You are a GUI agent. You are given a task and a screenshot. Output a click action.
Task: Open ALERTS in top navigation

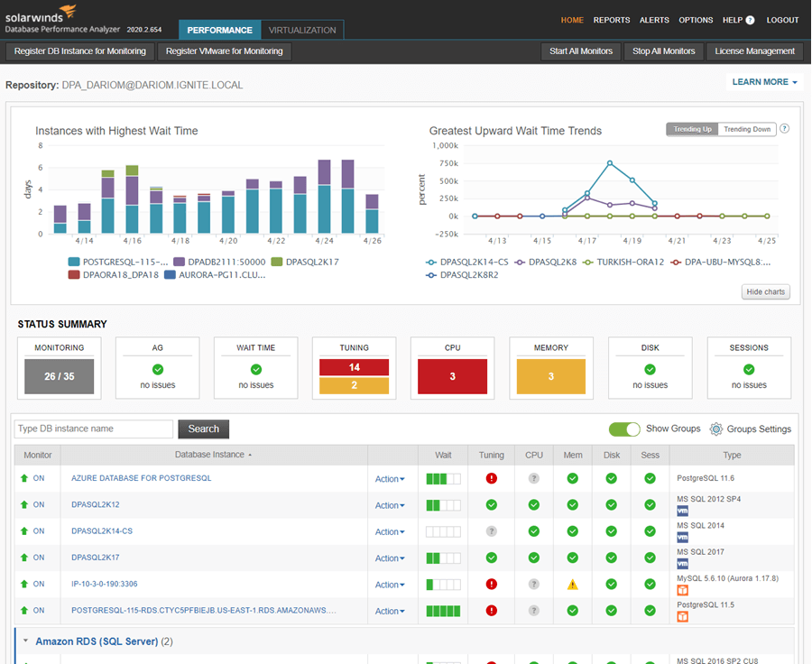click(654, 20)
